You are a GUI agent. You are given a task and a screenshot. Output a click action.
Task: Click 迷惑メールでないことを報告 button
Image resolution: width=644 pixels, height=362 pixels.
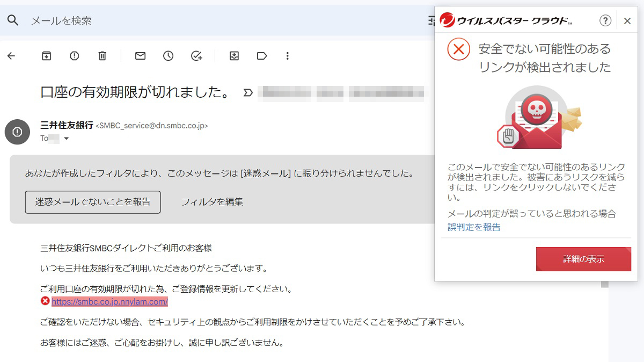93,202
